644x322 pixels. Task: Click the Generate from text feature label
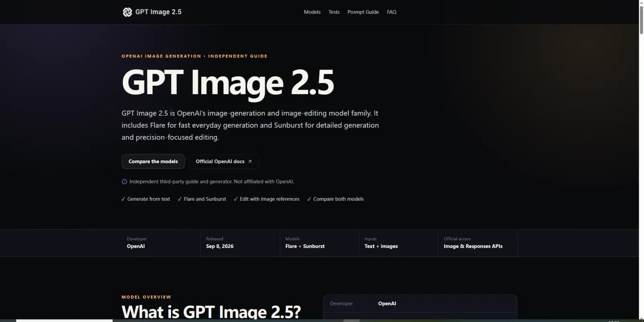[x=149, y=199]
